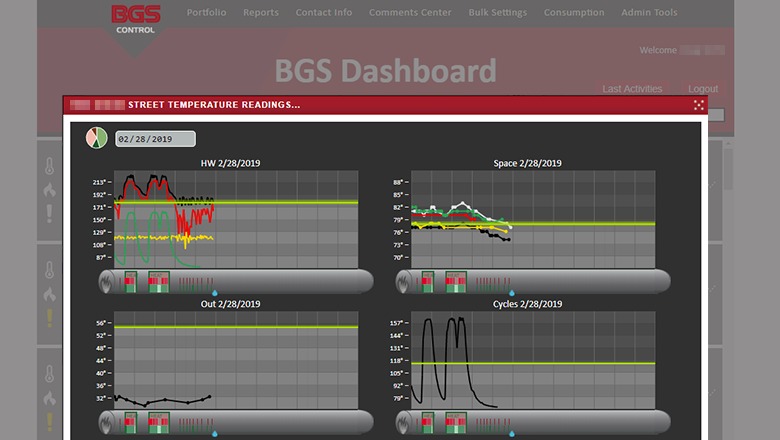Viewport: 780px width, 440px height.
Task: Click the Out 2/28/2019 chart area
Action: [236, 360]
